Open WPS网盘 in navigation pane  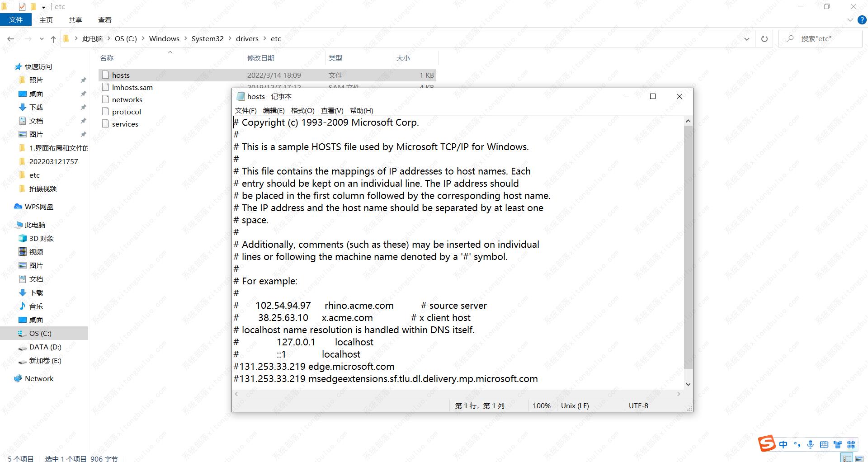pos(39,207)
